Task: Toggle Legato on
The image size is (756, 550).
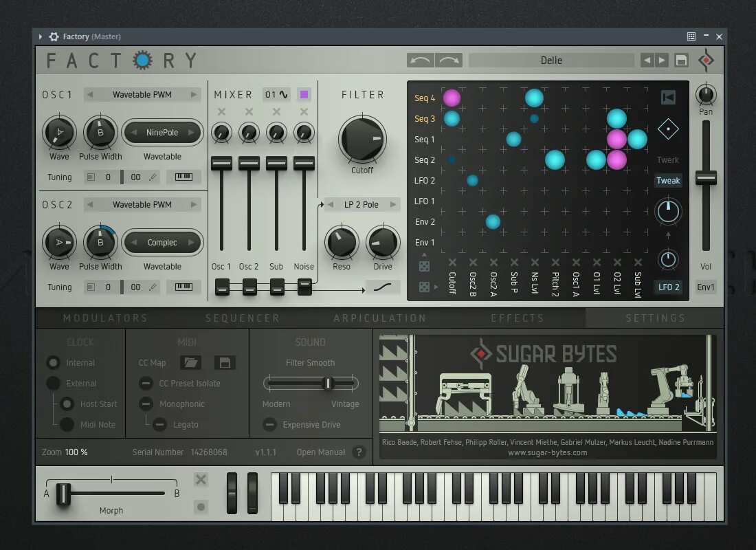Action: [x=158, y=425]
